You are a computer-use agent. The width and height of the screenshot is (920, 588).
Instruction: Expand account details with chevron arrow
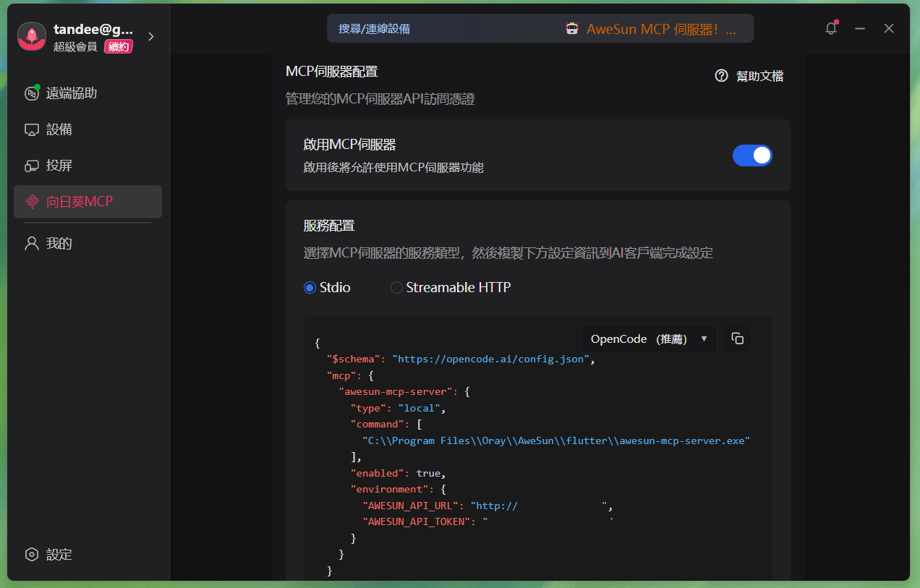pos(150,36)
